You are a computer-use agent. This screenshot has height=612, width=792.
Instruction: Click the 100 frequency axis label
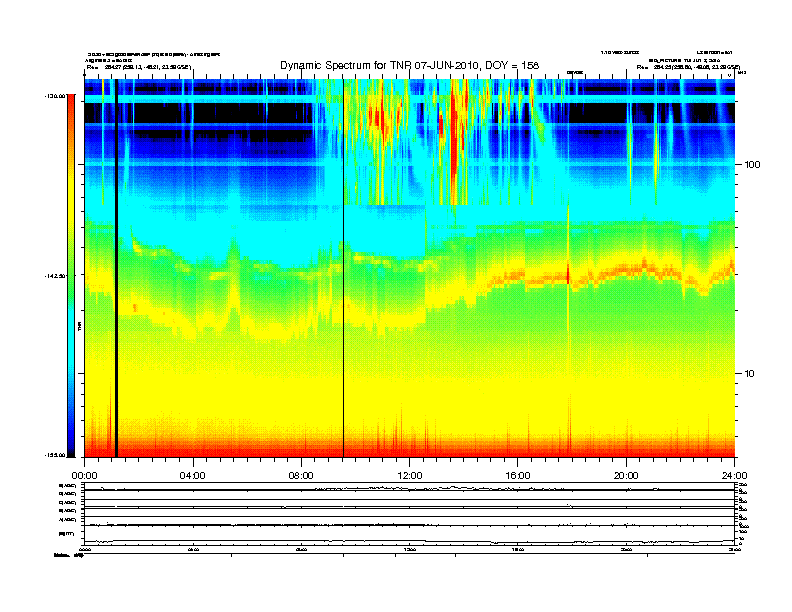[752, 165]
